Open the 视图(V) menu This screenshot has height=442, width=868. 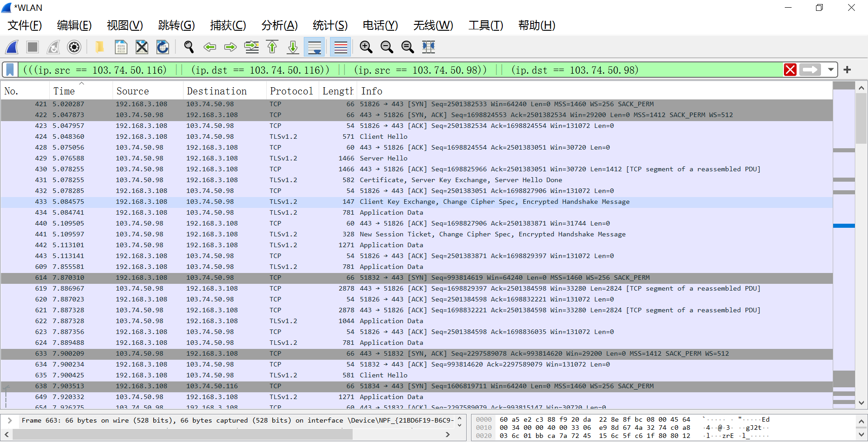click(x=125, y=25)
